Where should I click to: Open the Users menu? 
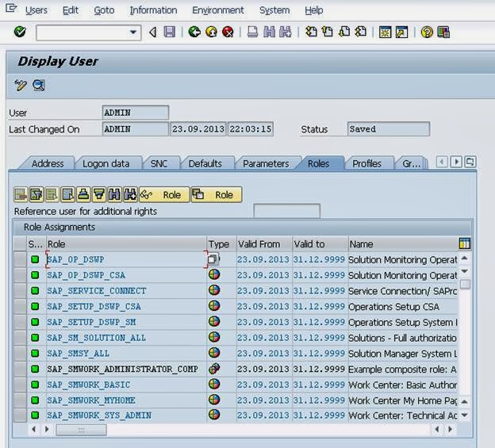coord(36,10)
